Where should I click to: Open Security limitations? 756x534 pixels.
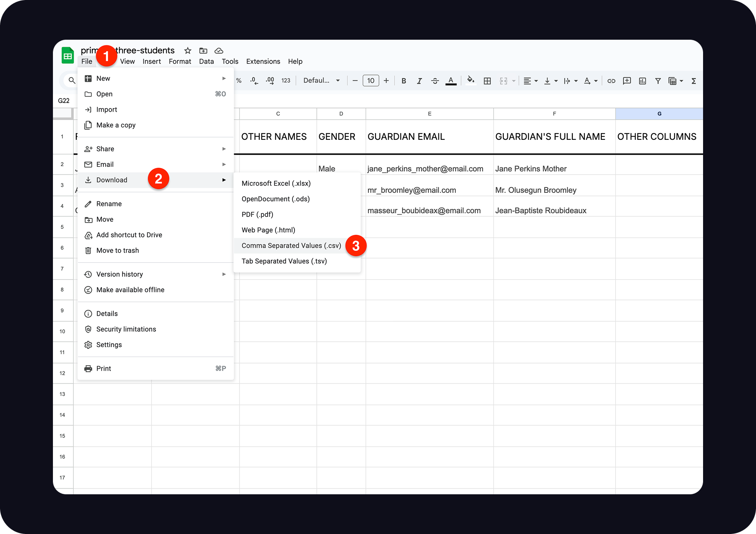pyautogui.click(x=156, y=329)
